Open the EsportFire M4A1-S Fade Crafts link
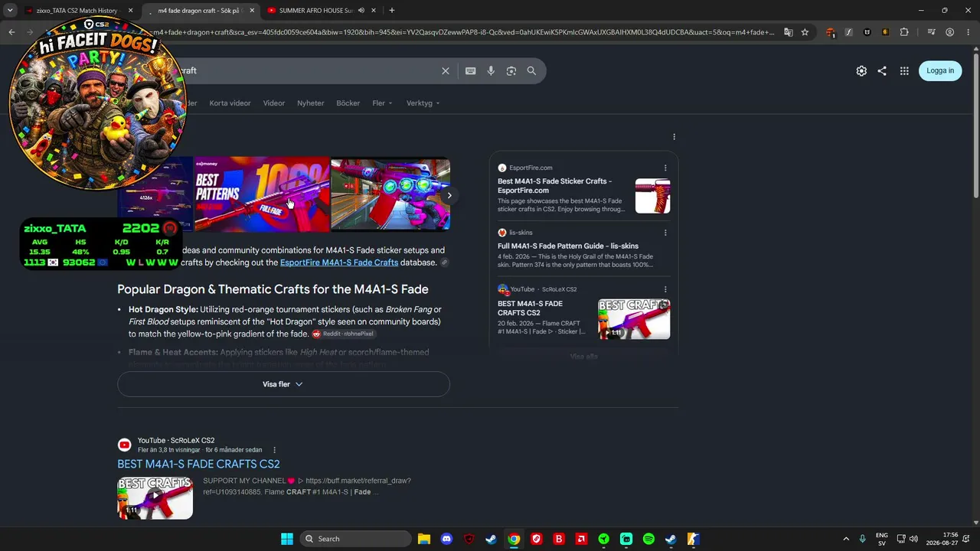The width and height of the screenshot is (980, 551). 339,262
